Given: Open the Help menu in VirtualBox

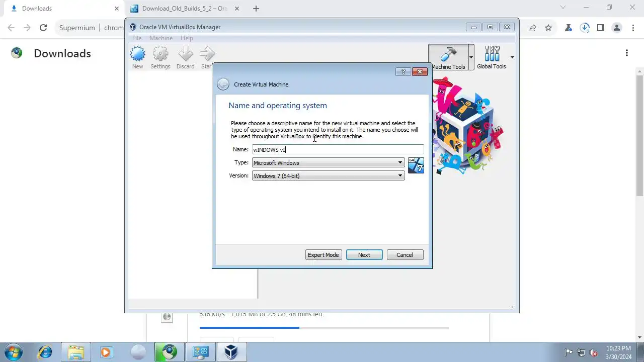Looking at the screenshot, I should tap(187, 38).
